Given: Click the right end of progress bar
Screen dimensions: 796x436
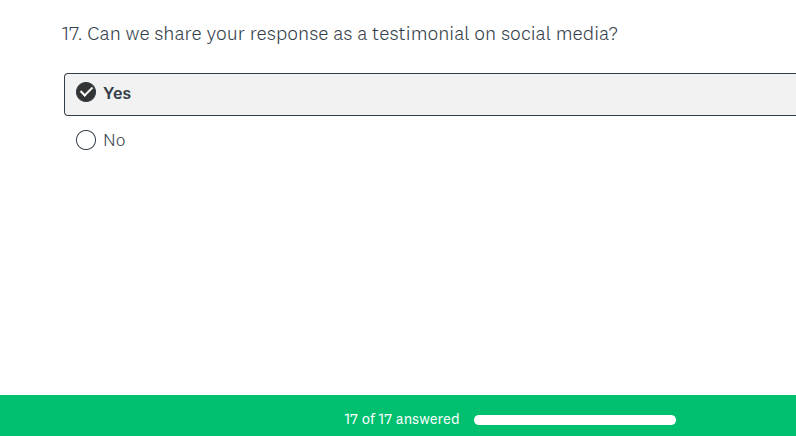Looking at the screenshot, I should pos(672,419).
